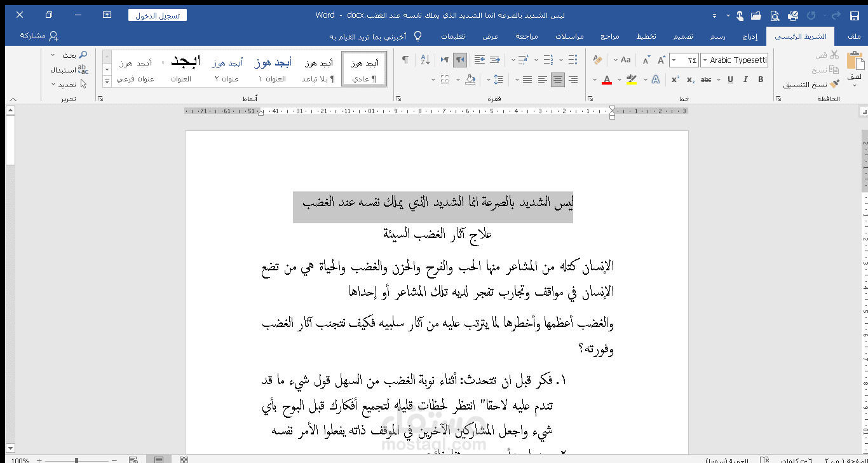This screenshot has width=868, height=463.
Task: Open the تصميم (Design) tab
Action: click(x=684, y=37)
